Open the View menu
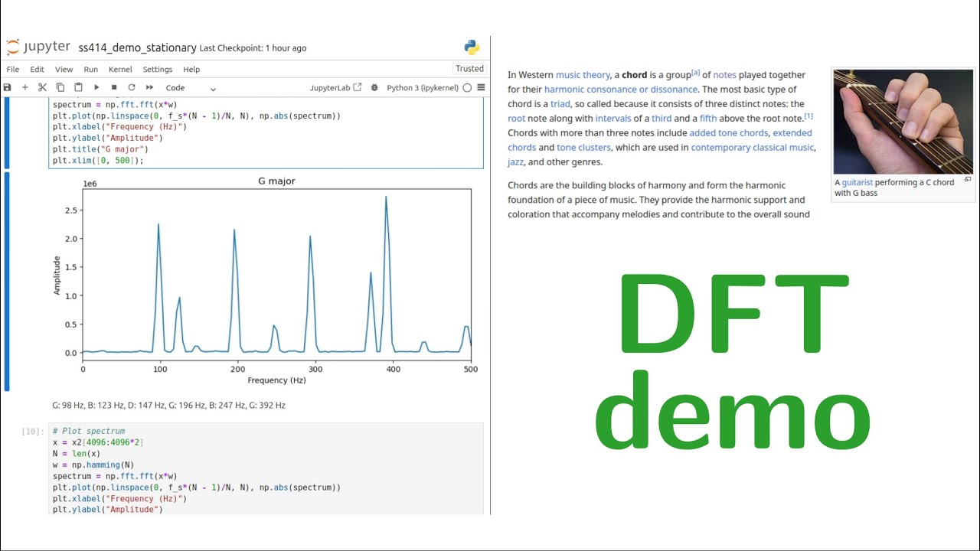 pyautogui.click(x=64, y=69)
